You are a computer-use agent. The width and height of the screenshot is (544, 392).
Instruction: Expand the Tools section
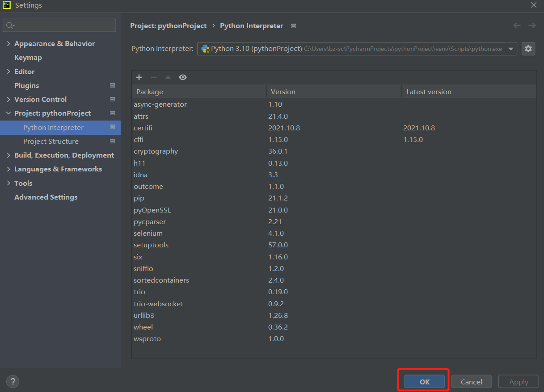[x=8, y=183]
